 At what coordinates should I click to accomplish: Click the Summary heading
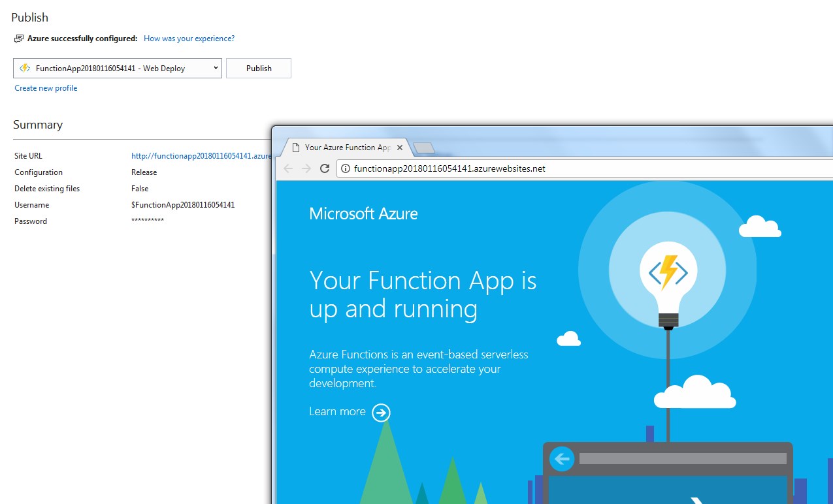click(x=38, y=125)
